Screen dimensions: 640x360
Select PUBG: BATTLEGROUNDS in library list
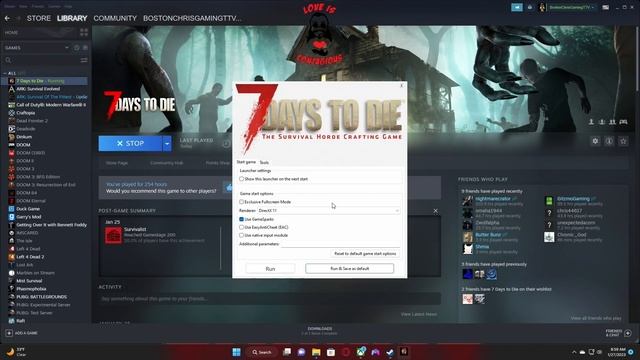pos(42,297)
